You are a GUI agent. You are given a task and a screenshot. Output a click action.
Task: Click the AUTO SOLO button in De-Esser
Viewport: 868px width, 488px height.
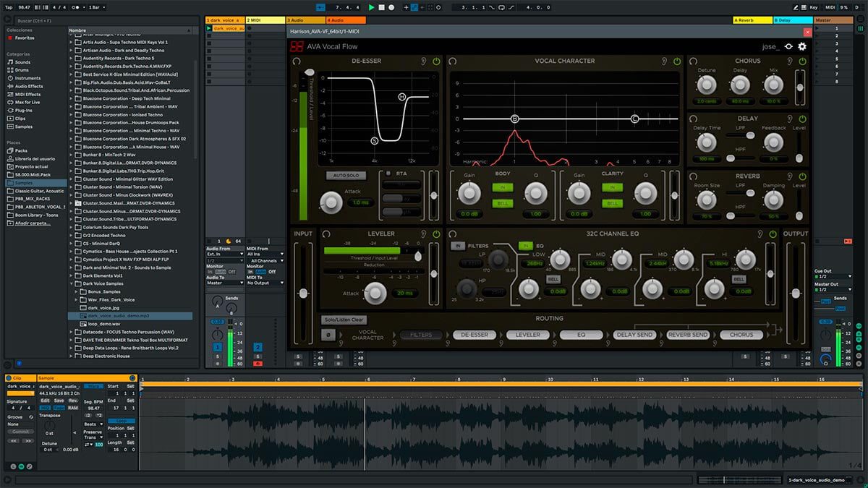[x=346, y=176]
